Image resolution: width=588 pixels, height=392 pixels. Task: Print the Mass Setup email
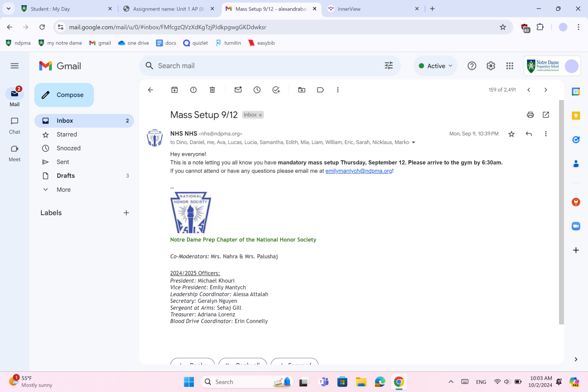point(531,115)
